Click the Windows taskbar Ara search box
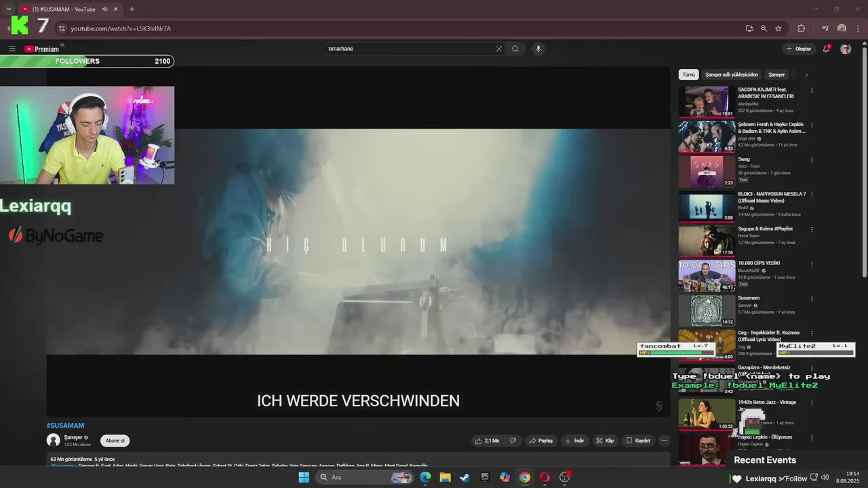Image resolution: width=868 pixels, height=488 pixels. point(365,477)
